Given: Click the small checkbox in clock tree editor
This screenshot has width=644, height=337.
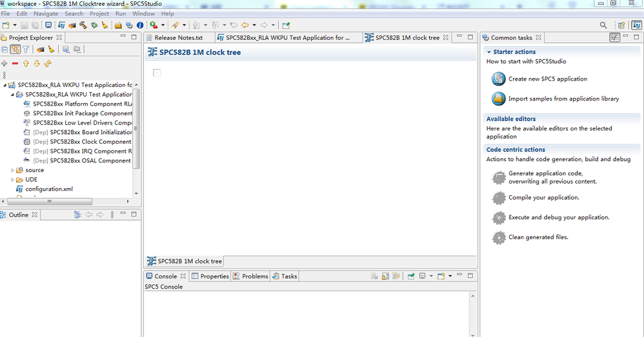Looking at the screenshot, I should (157, 73).
